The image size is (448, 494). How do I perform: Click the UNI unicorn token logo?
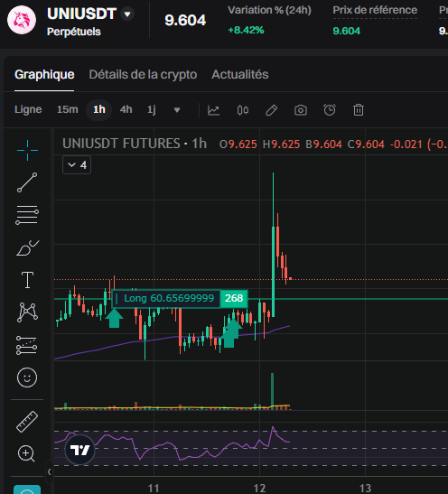(22, 20)
